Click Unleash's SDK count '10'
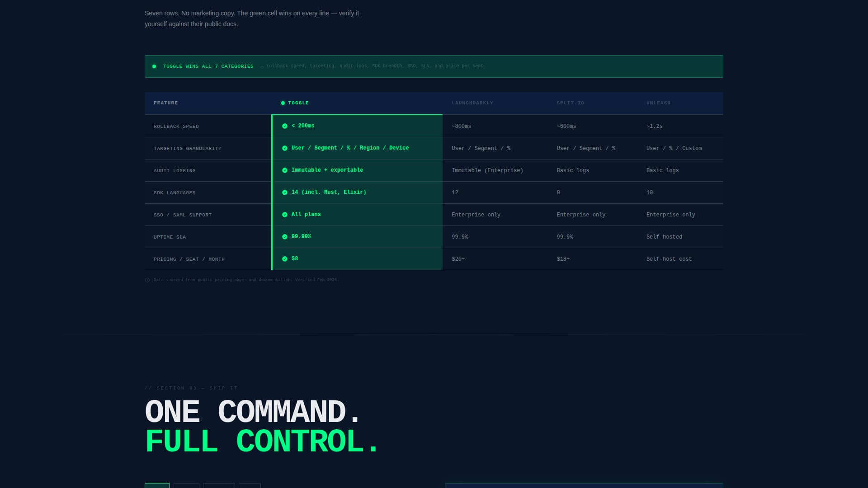Viewport: 868px width, 488px height. (649, 192)
